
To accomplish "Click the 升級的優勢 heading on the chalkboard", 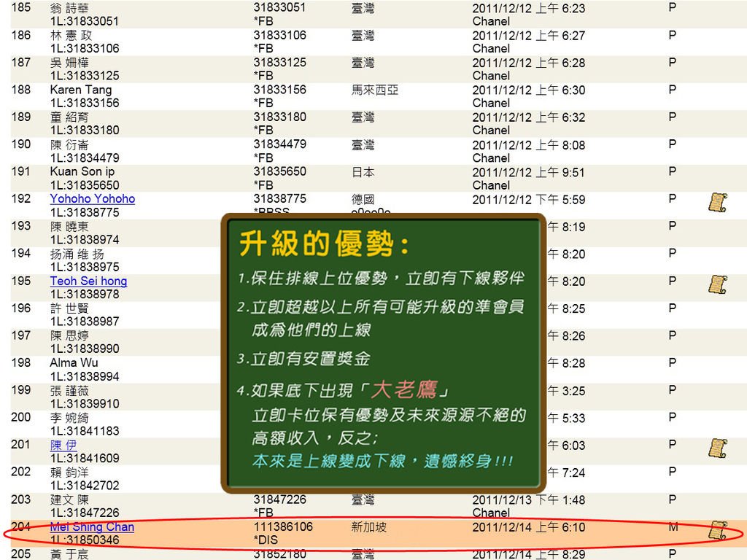I will click(324, 244).
